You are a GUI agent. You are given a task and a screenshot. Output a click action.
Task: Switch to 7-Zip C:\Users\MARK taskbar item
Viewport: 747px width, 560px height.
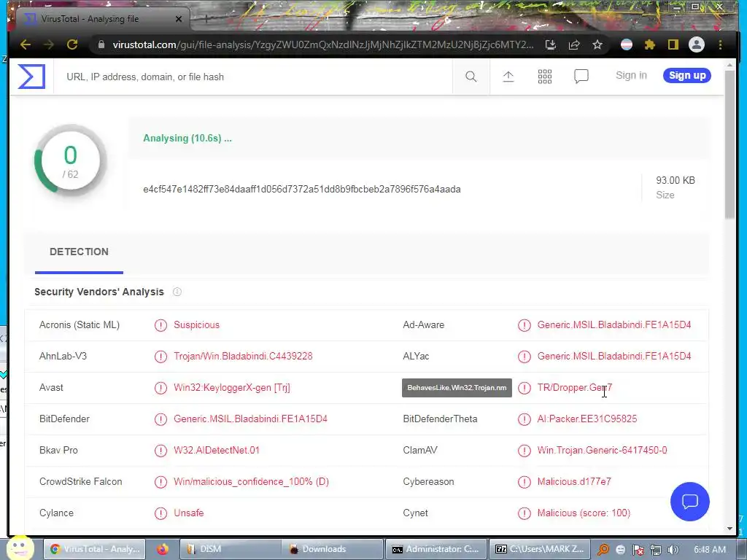click(x=540, y=549)
